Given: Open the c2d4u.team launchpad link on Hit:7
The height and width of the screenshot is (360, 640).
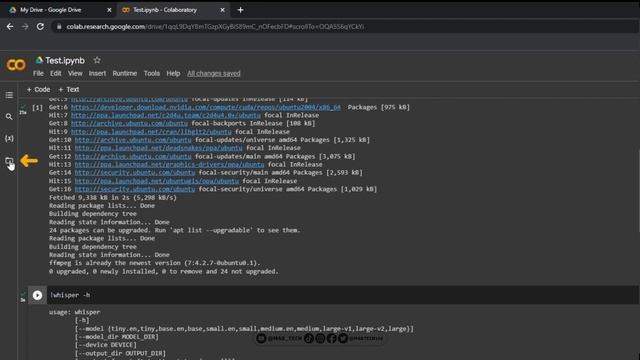Looking at the screenshot, I should pyautogui.click(x=166, y=115).
